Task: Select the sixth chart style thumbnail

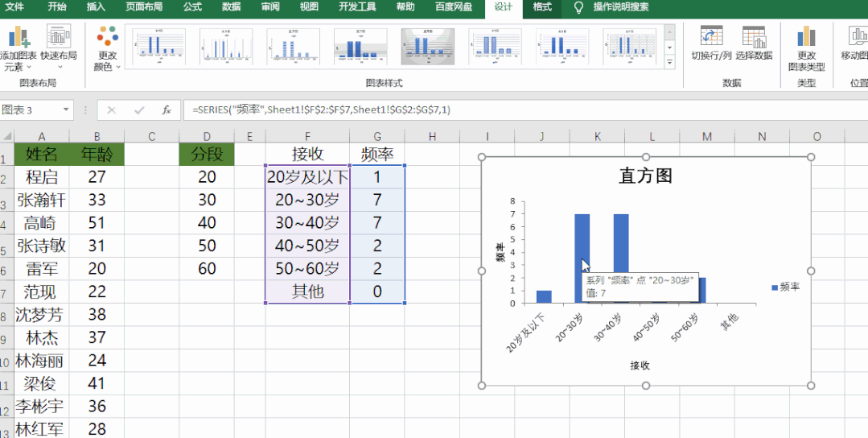Action: point(495,47)
